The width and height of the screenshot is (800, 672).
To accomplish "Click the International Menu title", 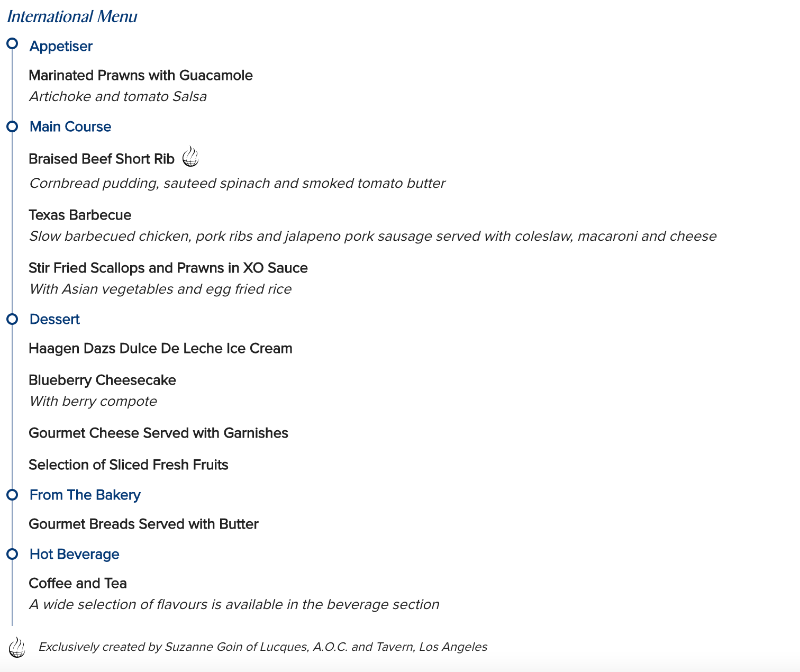I will click(72, 17).
